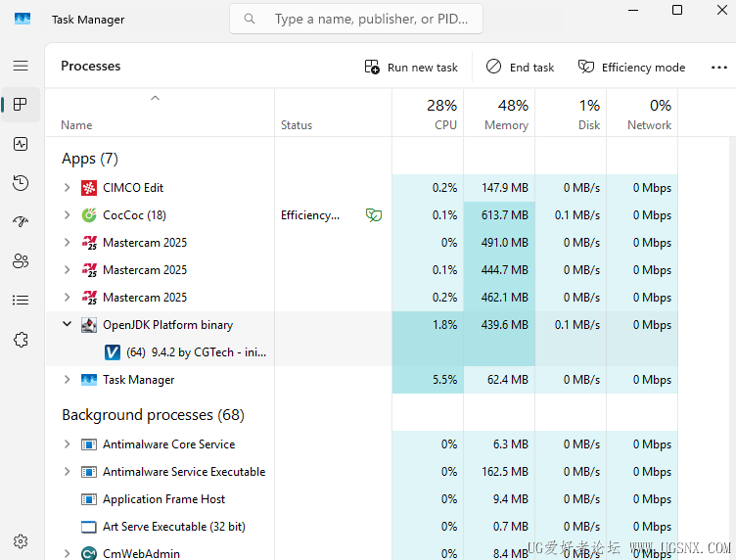The image size is (736, 560).
Task: Click the Efficiency... status text for CocCoc
Action: pyautogui.click(x=310, y=215)
